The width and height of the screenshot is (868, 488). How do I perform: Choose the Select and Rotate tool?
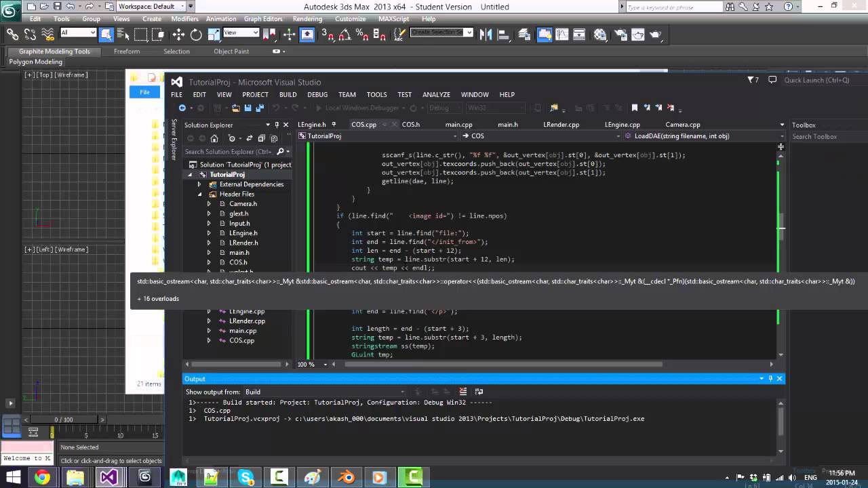point(196,34)
